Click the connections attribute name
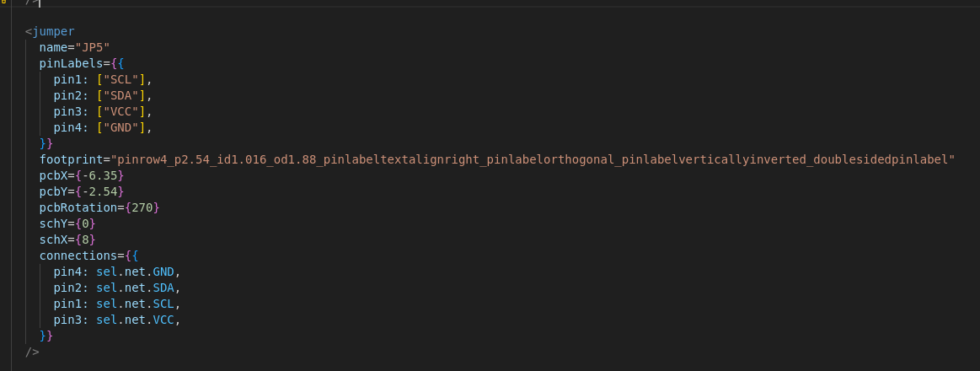 point(78,255)
